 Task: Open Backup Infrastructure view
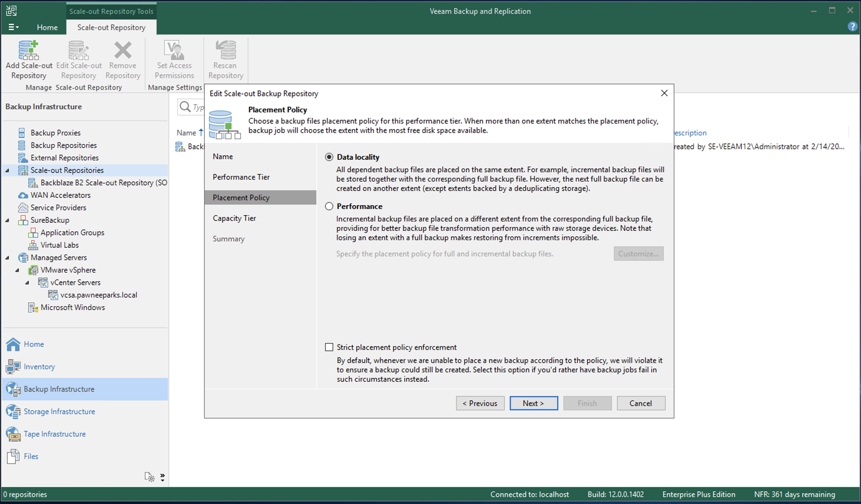click(85, 389)
